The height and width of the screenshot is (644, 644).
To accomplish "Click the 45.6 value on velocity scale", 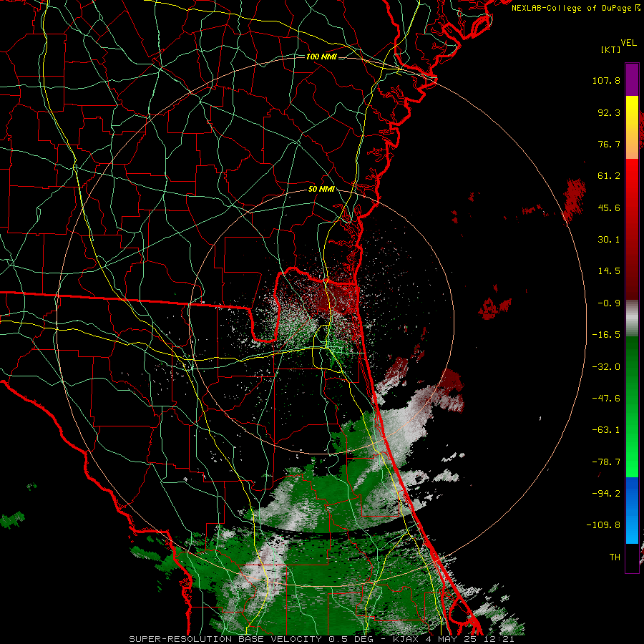I will click(609, 208).
